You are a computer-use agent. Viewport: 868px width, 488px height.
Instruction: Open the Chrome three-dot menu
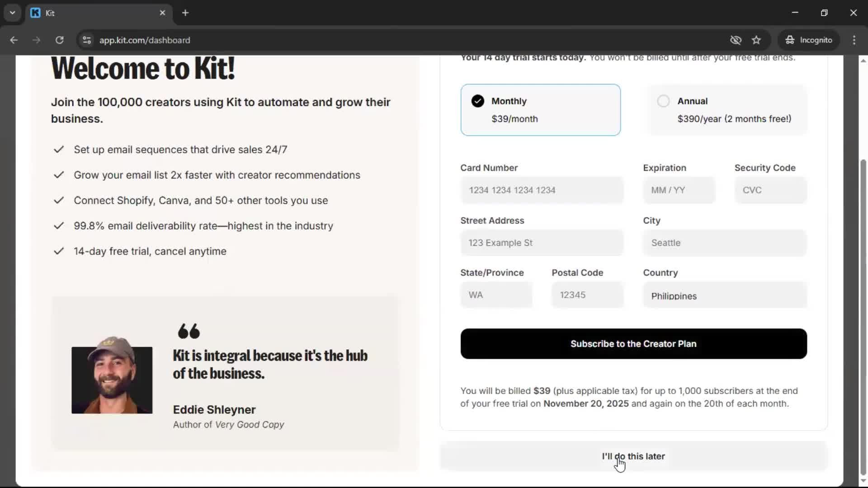click(854, 40)
